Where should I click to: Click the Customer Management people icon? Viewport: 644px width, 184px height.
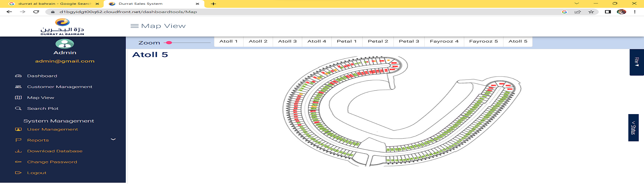click(18, 87)
